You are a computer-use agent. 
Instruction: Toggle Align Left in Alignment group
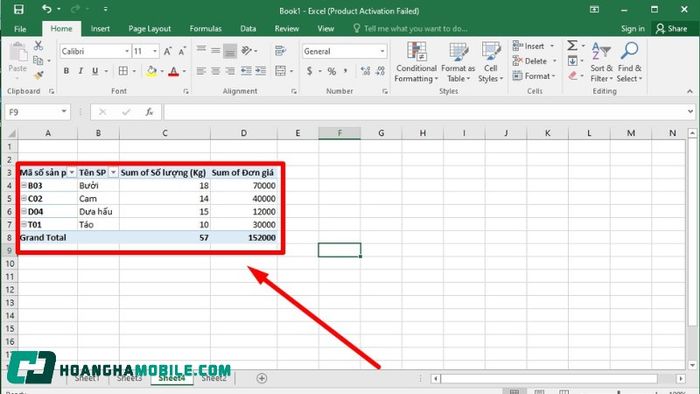pyautogui.click(x=201, y=71)
